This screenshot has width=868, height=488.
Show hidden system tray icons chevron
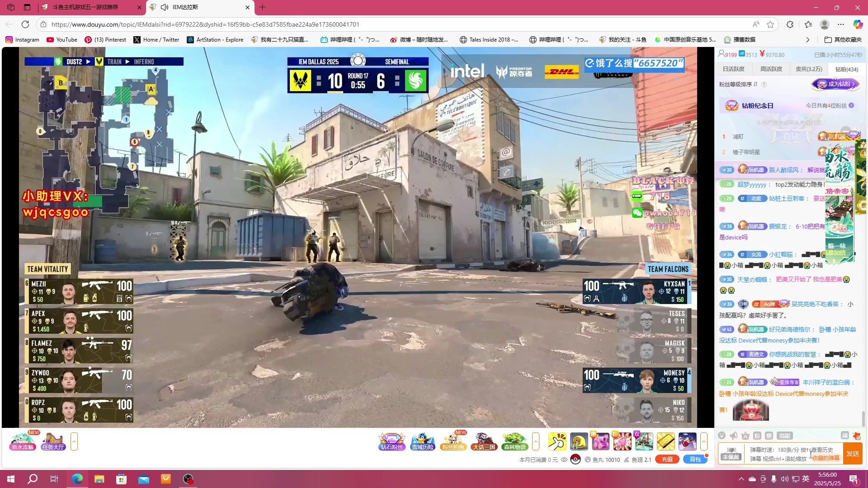pyautogui.click(x=741, y=479)
